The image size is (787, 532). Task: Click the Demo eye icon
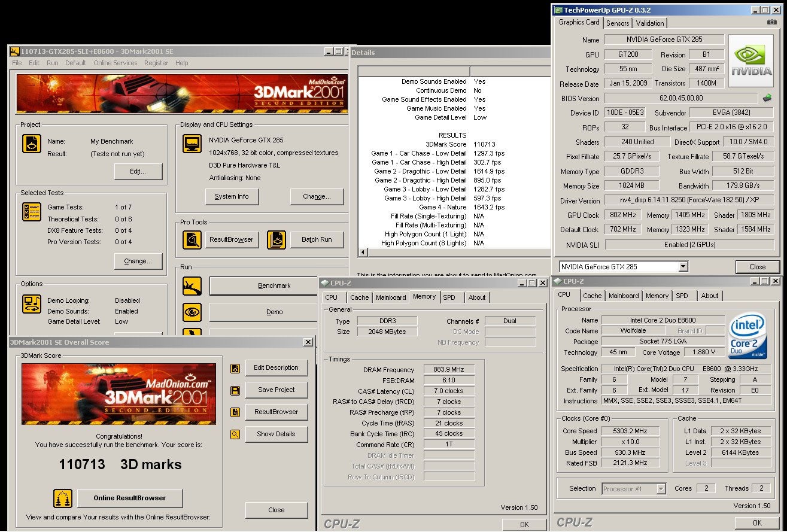192,312
